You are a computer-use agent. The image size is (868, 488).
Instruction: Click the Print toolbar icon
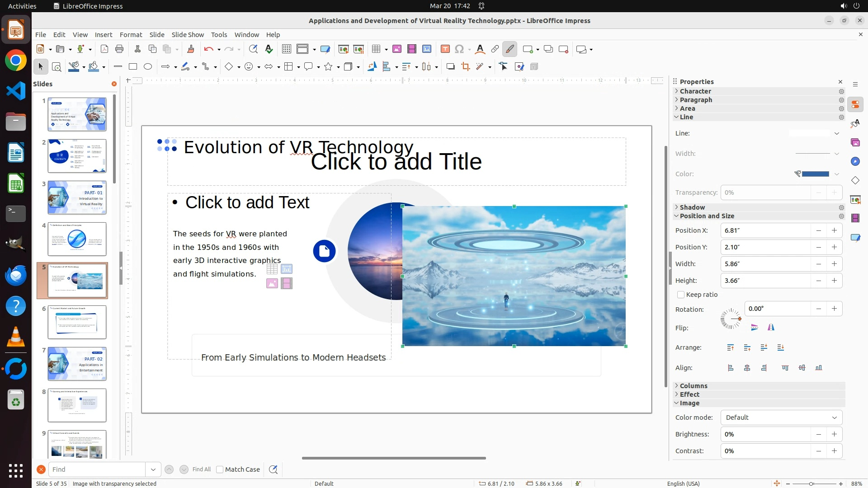(x=119, y=49)
